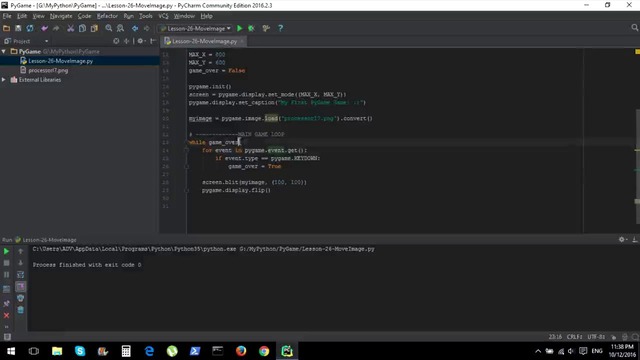Open Settings via the wrench toolbar icon
The height and width of the screenshot is (360, 640).
pyautogui.click(x=266, y=28)
